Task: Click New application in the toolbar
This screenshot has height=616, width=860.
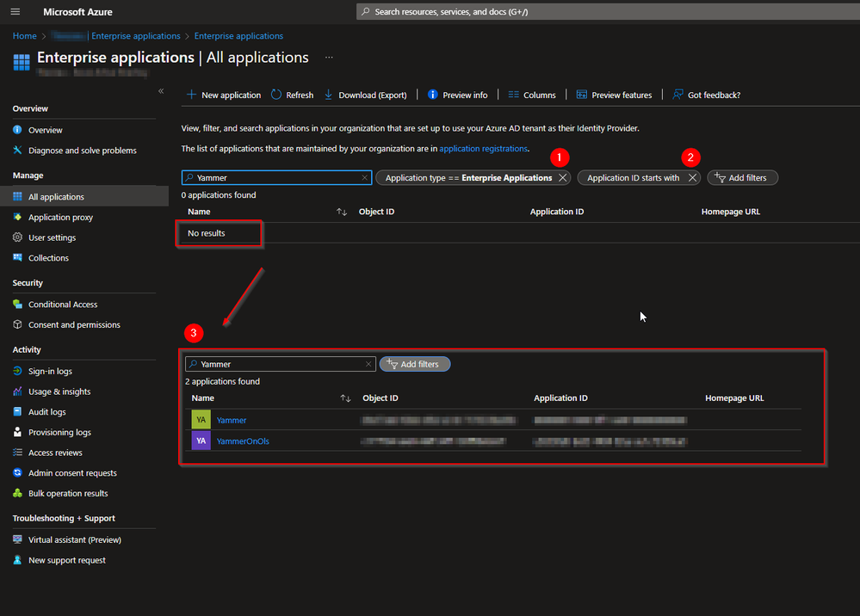Action: 224,95
